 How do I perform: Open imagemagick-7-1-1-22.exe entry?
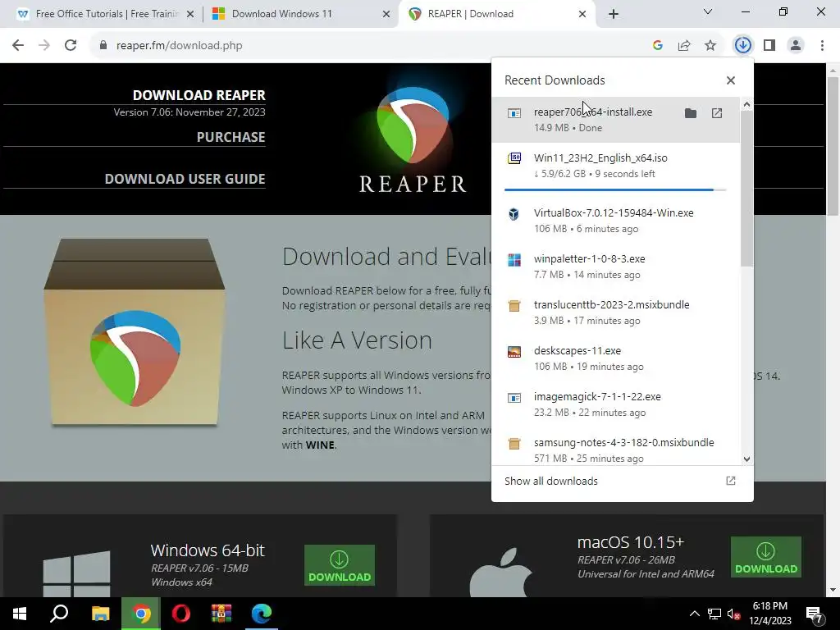click(615, 404)
